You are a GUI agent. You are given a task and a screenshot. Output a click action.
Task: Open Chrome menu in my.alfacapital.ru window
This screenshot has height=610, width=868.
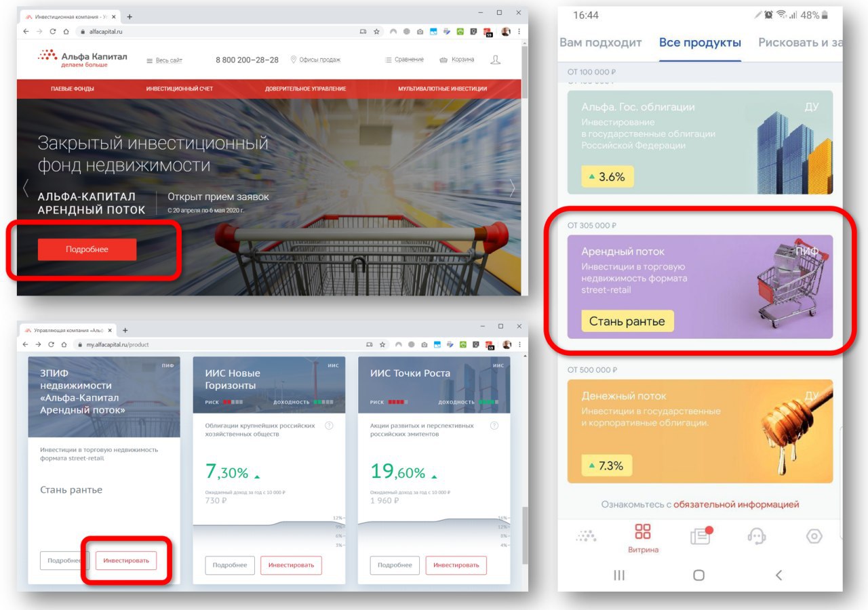(x=519, y=344)
